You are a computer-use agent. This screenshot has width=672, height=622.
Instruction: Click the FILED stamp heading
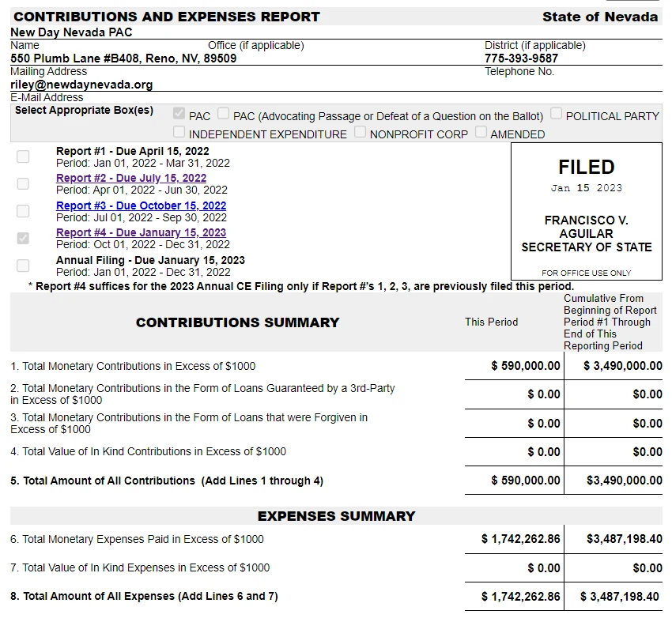[x=587, y=167]
